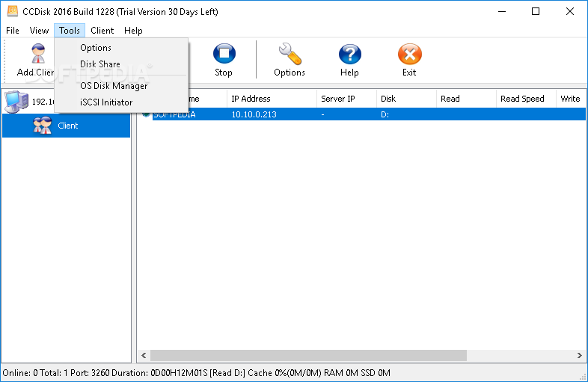Click the Read column header
Screen dimensions: 588x382
pyautogui.click(x=466, y=99)
